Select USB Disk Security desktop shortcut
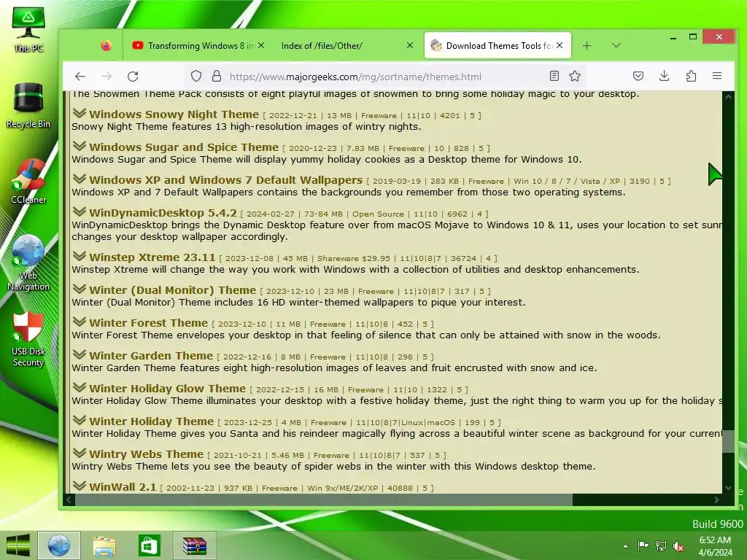 pyautogui.click(x=28, y=339)
